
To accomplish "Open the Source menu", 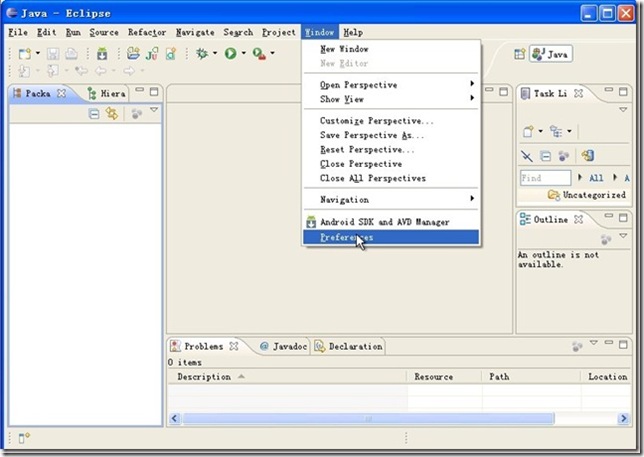I will (104, 32).
